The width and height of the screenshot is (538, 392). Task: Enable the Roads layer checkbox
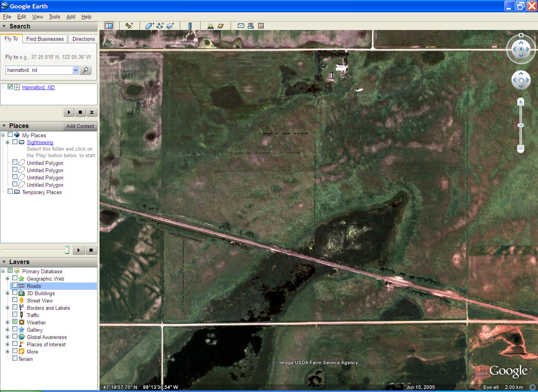coord(15,286)
